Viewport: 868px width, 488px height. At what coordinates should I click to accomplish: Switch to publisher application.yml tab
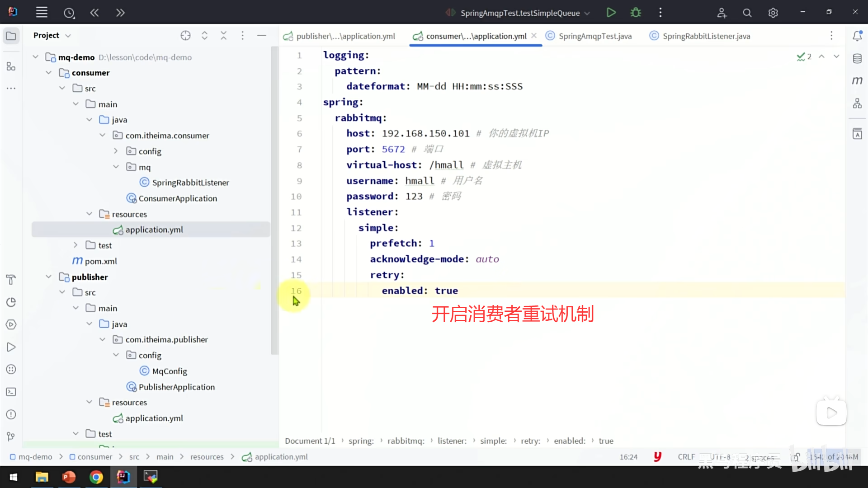click(345, 36)
